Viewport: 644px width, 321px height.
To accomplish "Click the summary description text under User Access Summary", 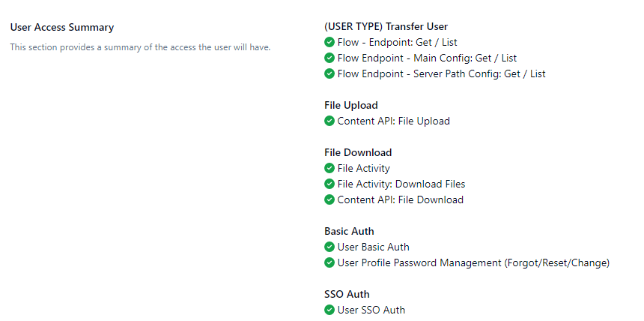I will pyautogui.click(x=140, y=47).
